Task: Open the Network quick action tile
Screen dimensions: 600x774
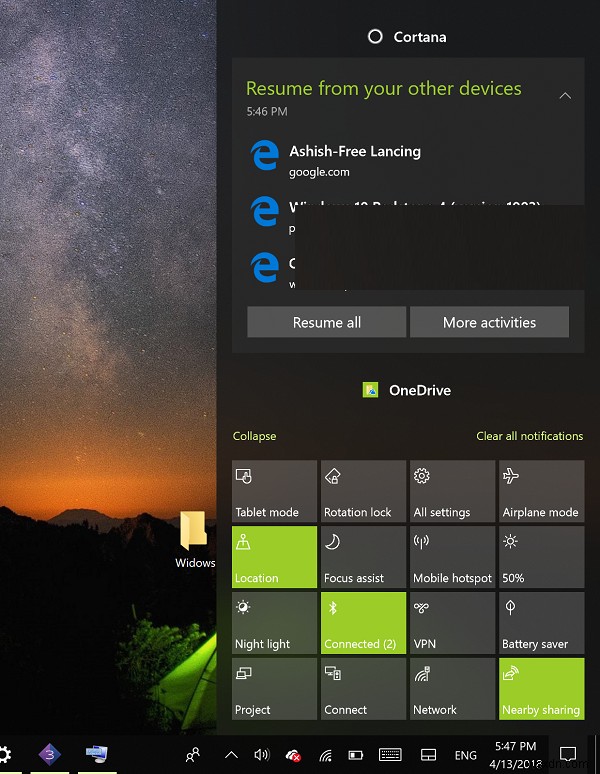Action: pyautogui.click(x=452, y=689)
